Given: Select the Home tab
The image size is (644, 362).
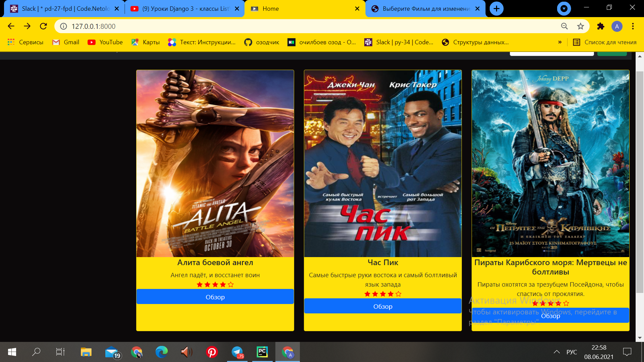Looking at the screenshot, I should (x=305, y=9).
